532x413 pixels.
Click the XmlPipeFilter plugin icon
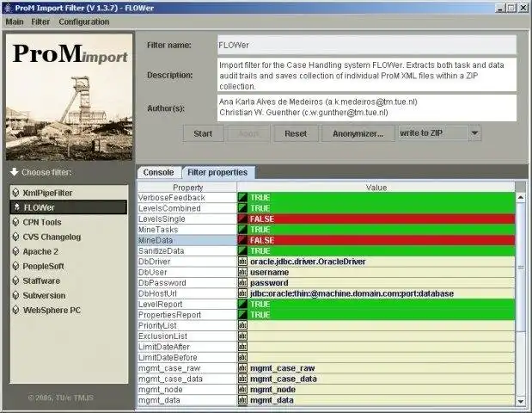pos(15,193)
